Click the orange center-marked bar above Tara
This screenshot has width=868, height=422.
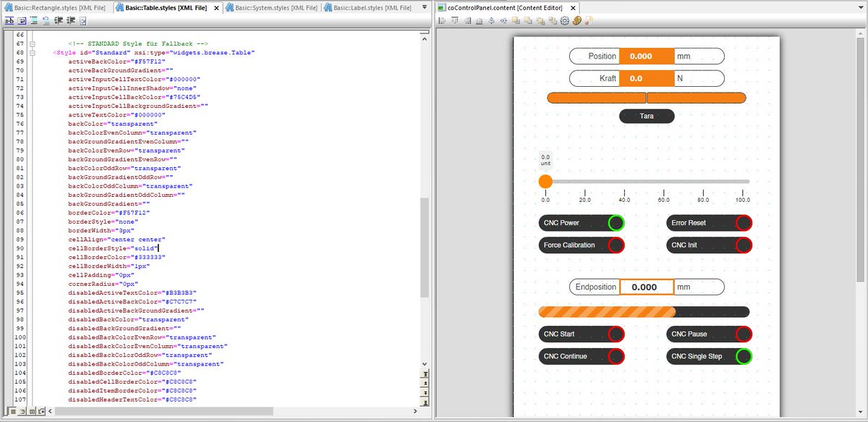[647, 98]
